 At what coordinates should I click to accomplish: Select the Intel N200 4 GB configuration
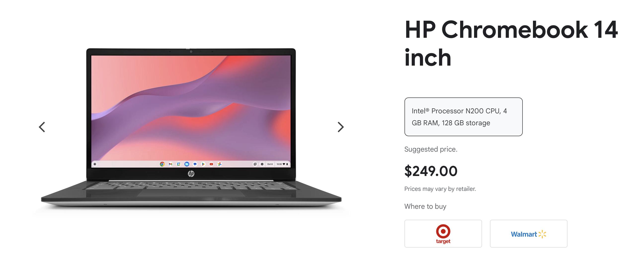463,117
